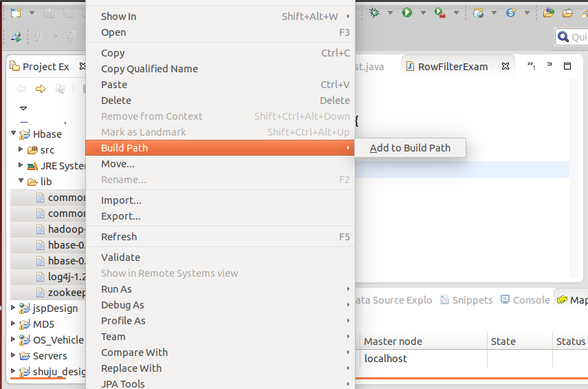
Task: Open the RowFilterExam editor tab
Action: pos(453,67)
